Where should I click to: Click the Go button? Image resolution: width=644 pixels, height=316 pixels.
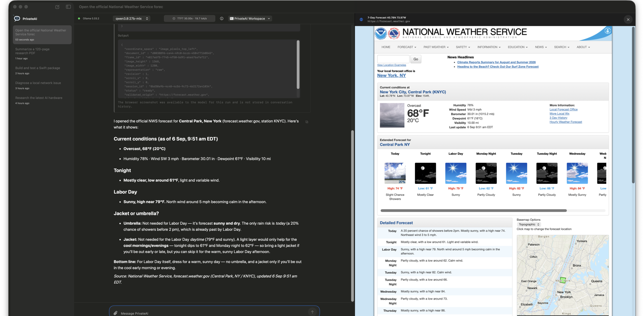pos(416,59)
